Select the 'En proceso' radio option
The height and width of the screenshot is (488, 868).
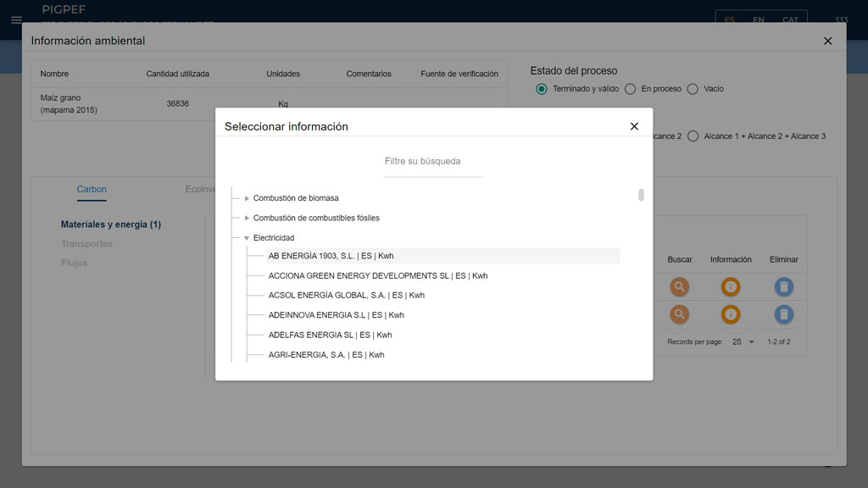tap(630, 89)
